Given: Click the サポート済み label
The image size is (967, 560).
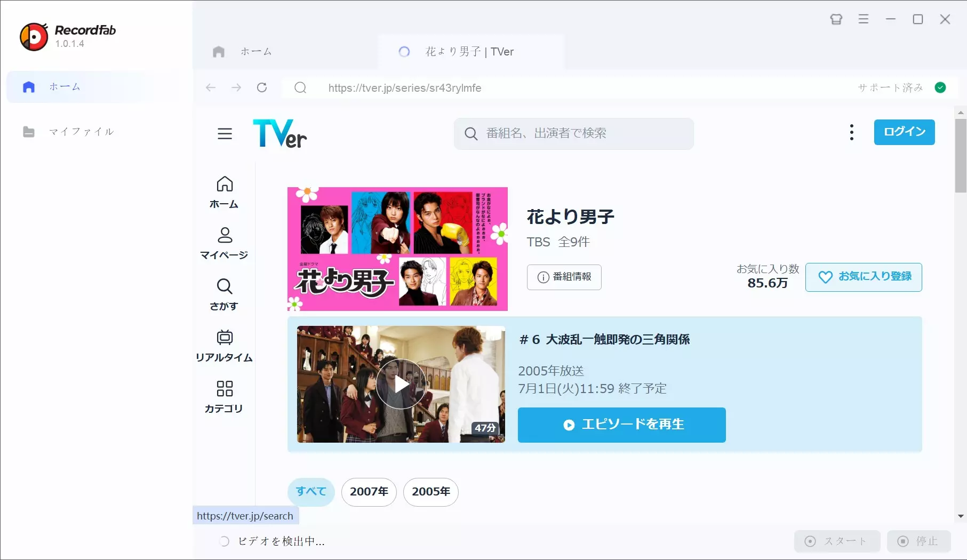Looking at the screenshot, I should coord(890,87).
